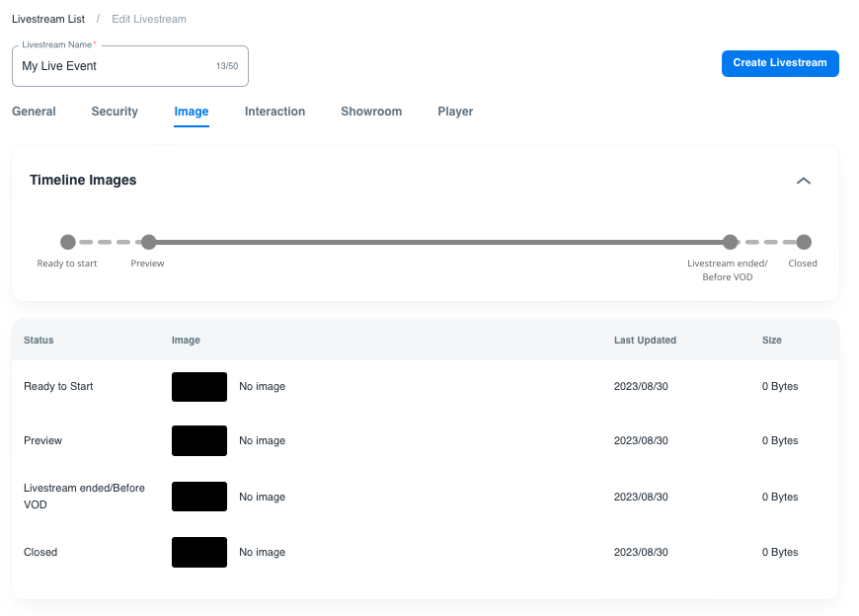
Task: Select the Closed row image thumbnail
Action: point(199,552)
